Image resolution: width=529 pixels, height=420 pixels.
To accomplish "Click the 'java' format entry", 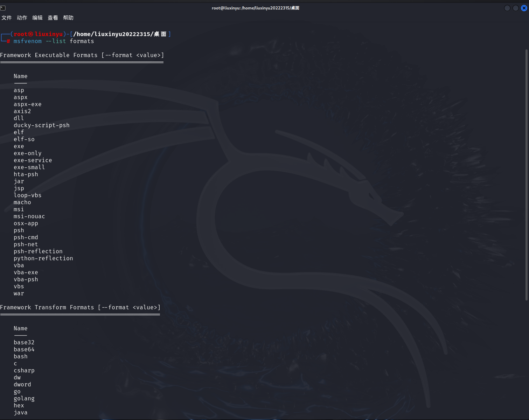I will (21, 413).
